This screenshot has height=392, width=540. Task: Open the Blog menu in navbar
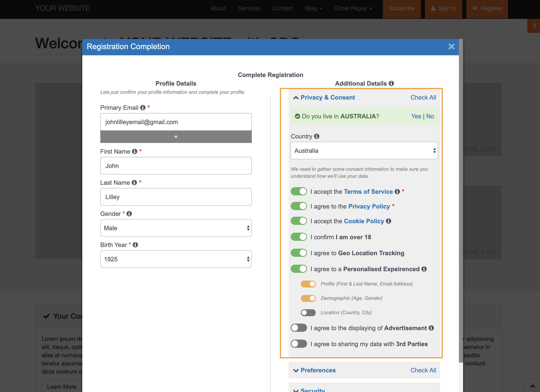tap(313, 8)
